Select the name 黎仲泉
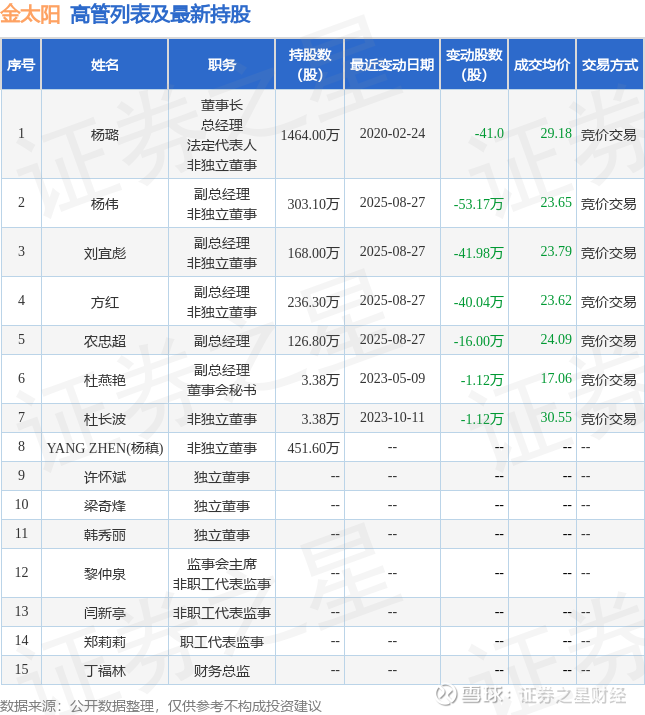This screenshot has width=645, height=715. pyautogui.click(x=104, y=574)
